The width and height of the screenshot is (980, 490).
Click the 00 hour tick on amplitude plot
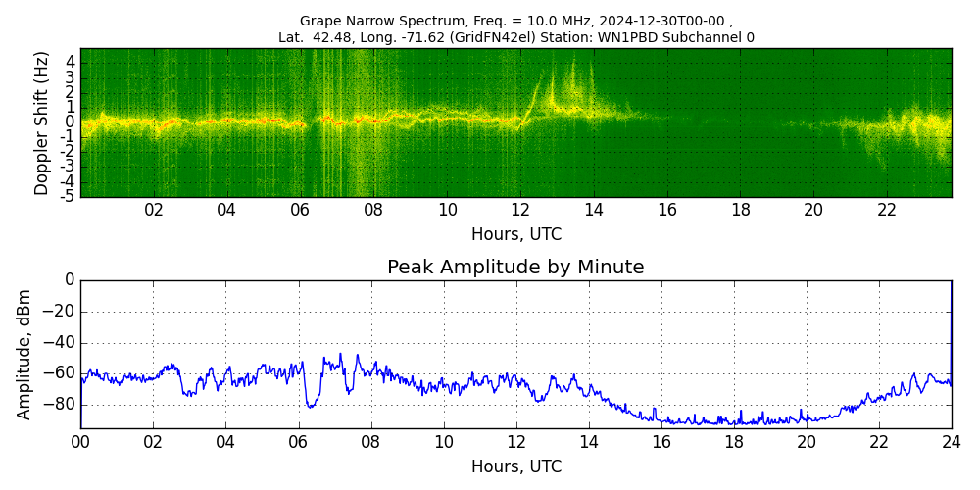80,442
